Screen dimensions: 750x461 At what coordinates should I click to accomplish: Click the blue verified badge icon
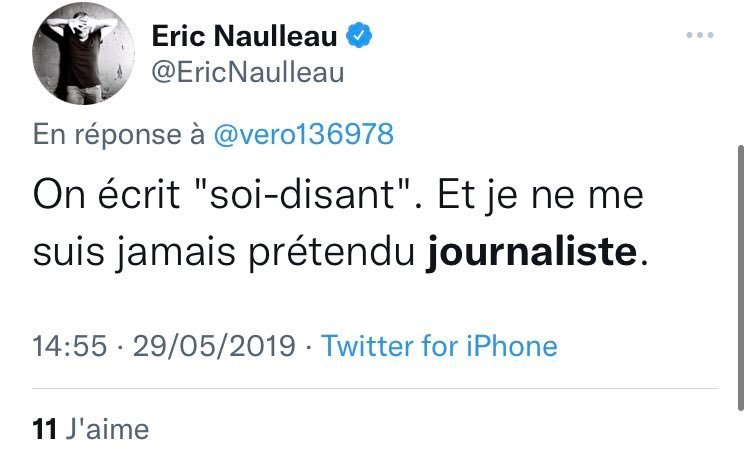tap(358, 36)
